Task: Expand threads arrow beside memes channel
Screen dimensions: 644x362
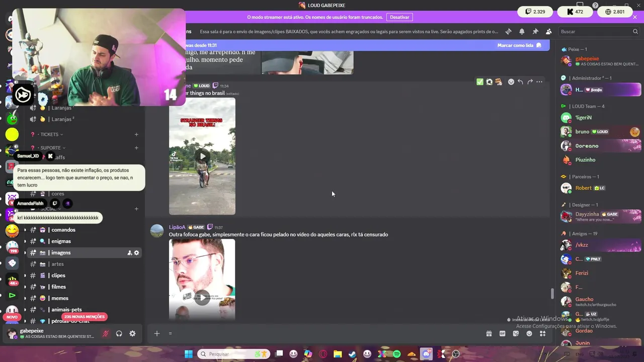Action: coord(25,298)
